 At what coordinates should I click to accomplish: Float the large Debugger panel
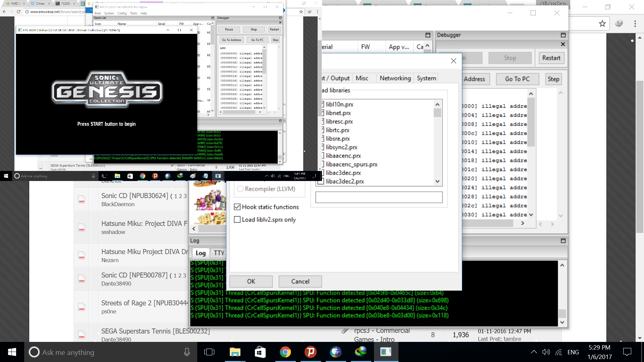pyautogui.click(x=563, y=35)
